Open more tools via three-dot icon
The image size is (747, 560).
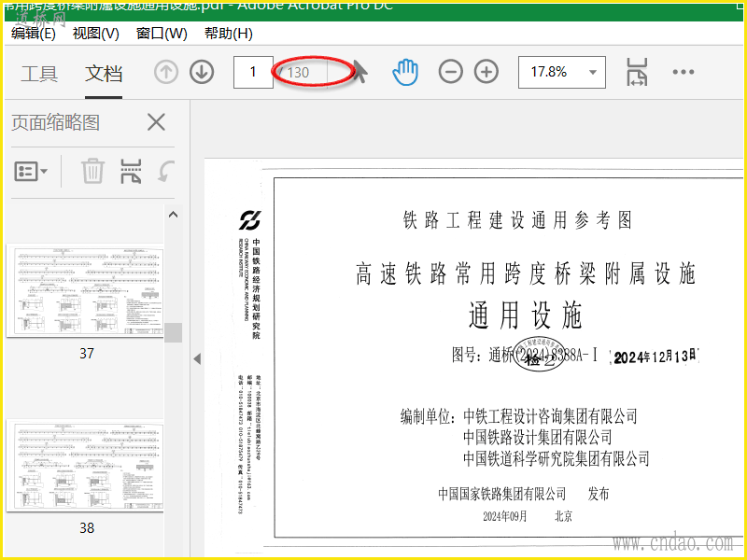click(684, 72)
